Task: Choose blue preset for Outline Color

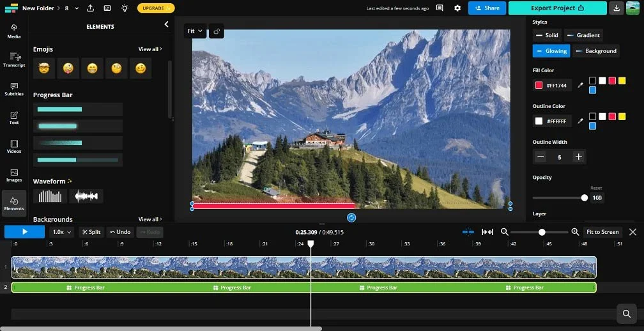Action: pos(592,126)
